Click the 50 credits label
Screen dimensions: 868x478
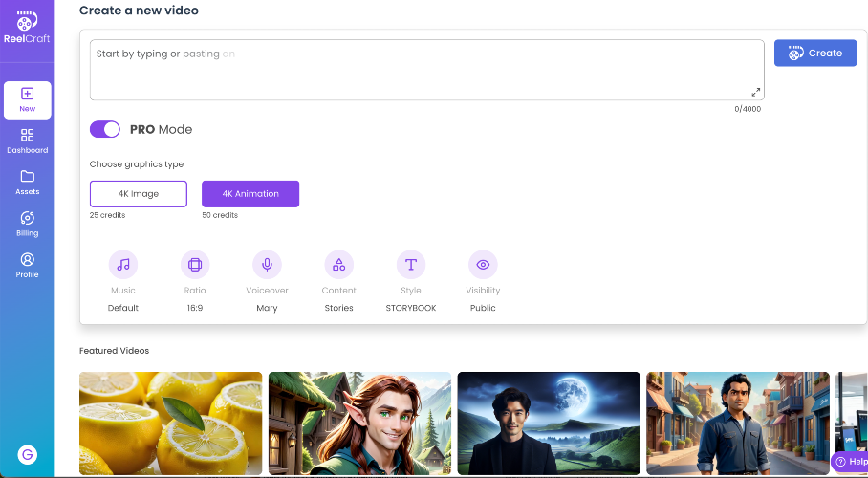tap(220, 215)
